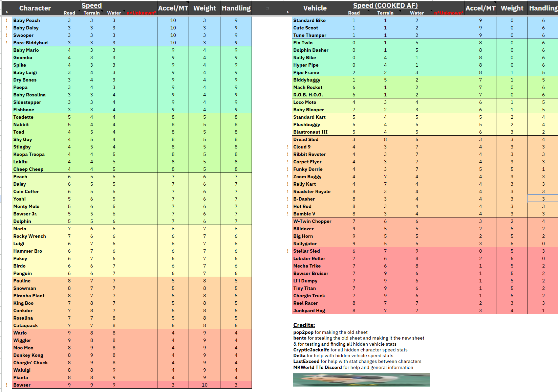
Task: Click the exclamation mark beside Funky Dorrie
Action: click(288, 169)
